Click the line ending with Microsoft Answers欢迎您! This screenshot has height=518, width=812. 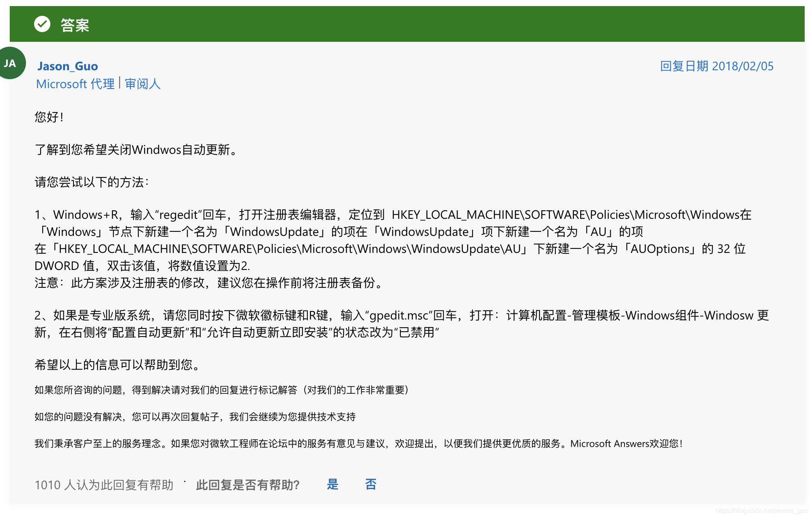tap(359, 444)
